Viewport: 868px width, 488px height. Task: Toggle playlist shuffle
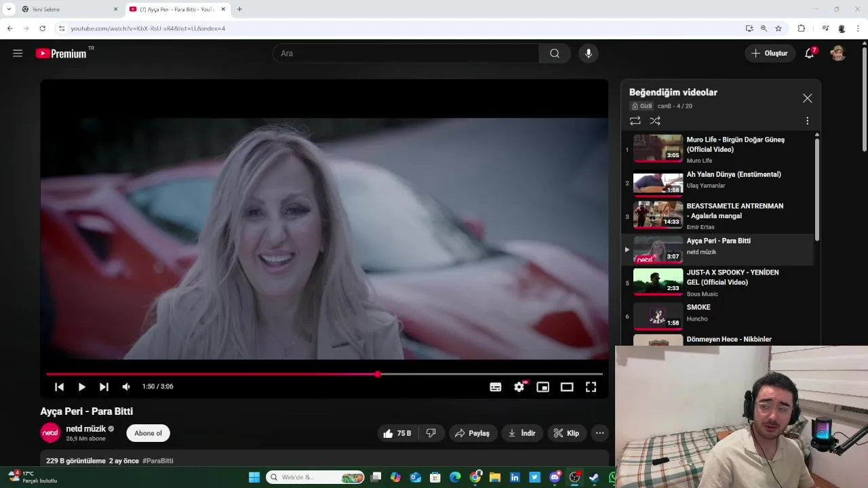(x=655, y=121)
